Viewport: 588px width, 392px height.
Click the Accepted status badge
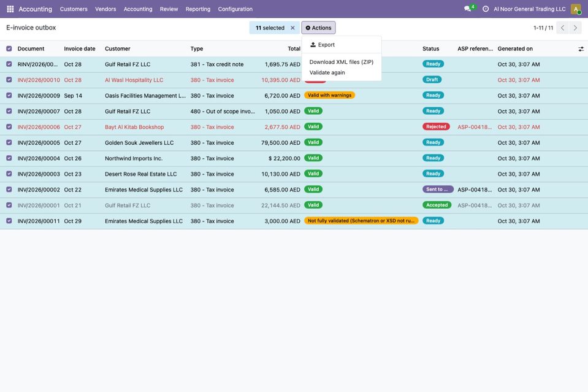[x=437, y=205]
